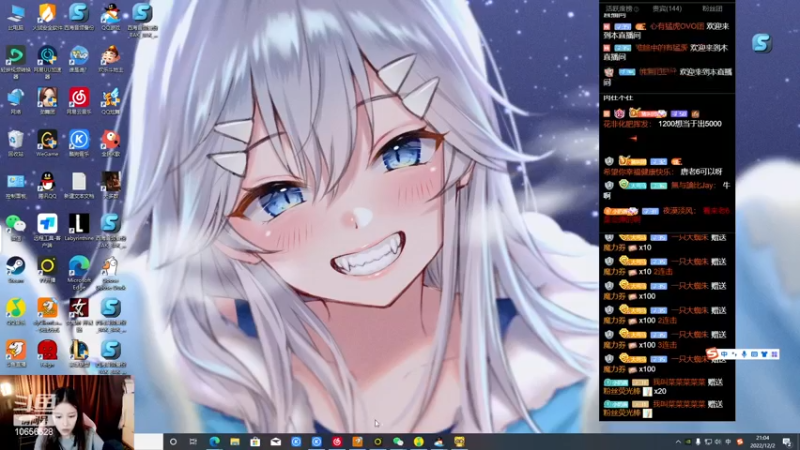The width and height of the screenshot is (800, 450).
Task: Click the chat message '唐老6可以呀'
Action: (x=702, y=172)
